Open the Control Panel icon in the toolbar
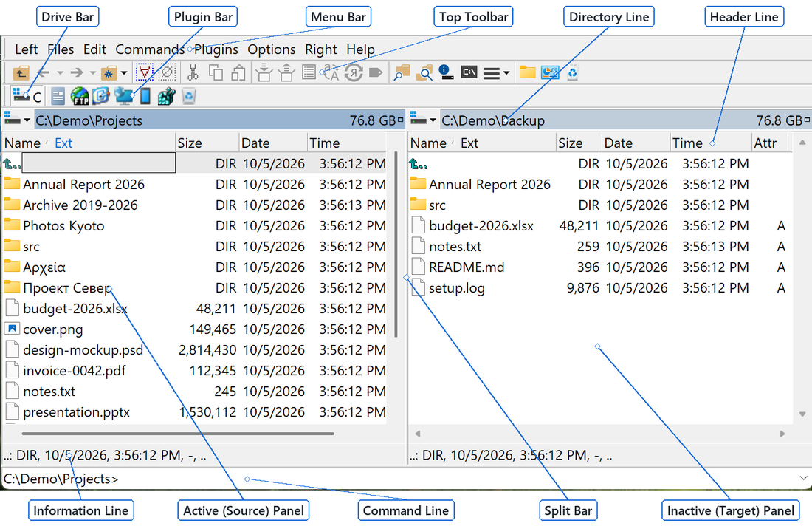The height and width of the screenshot is (526, 812). pyautogui.click(x=550, y=72)
